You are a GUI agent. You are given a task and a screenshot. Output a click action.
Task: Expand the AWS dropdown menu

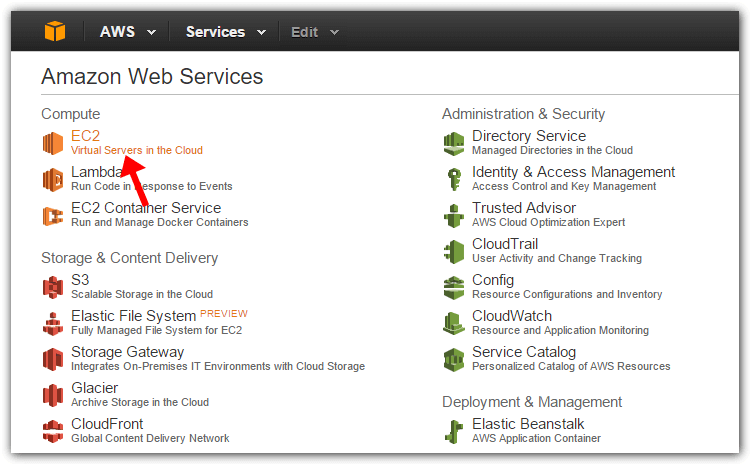click(128, 32)
